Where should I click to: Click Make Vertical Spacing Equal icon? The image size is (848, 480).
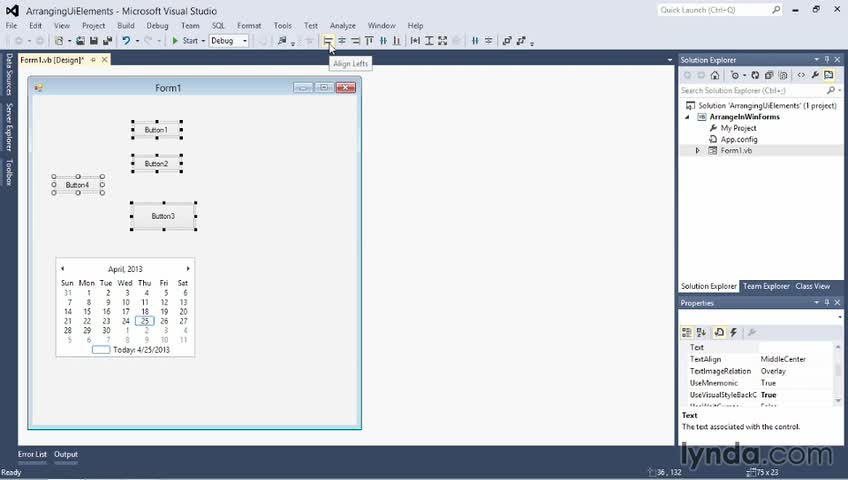tap(488, 41)
